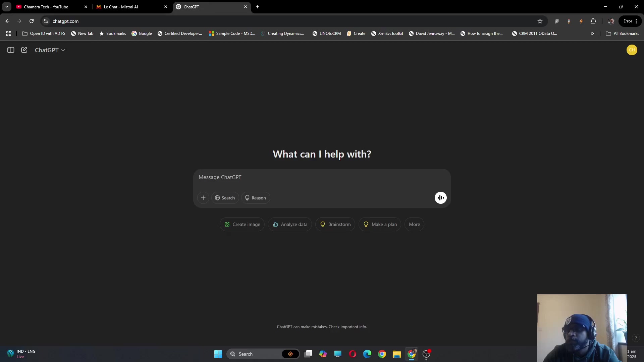This screenshot has height=362, width=644.
Task: Open the recording app with red dot in taskbar
Action: coord(427,354)
